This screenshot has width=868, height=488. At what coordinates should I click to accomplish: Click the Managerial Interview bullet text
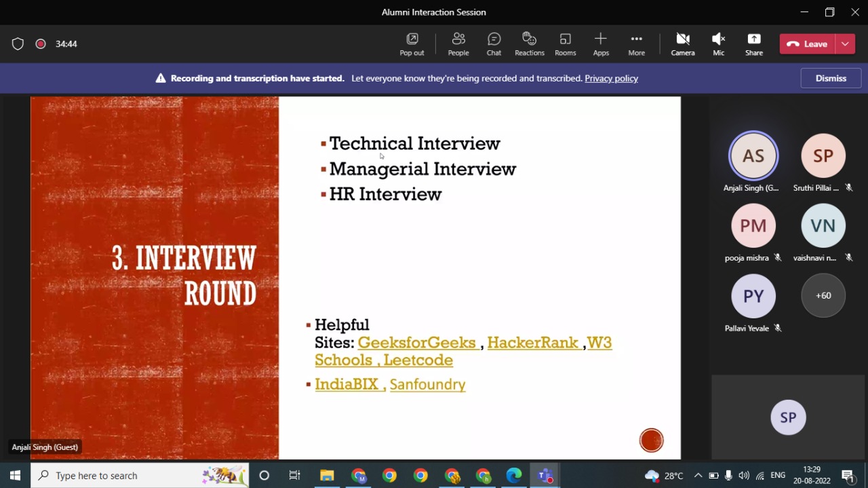coord(422,169)
